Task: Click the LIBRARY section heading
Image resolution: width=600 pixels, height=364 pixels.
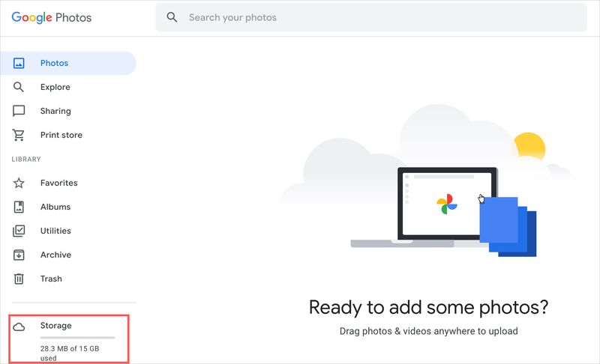Action: 26,160
